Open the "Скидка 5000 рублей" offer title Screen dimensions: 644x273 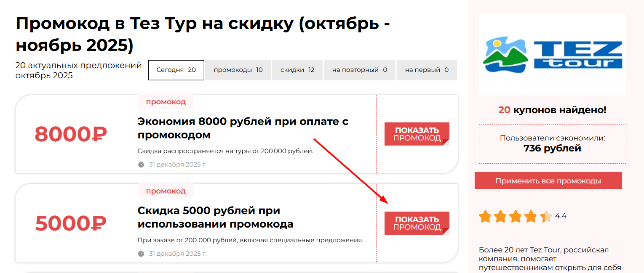(215, 217)
